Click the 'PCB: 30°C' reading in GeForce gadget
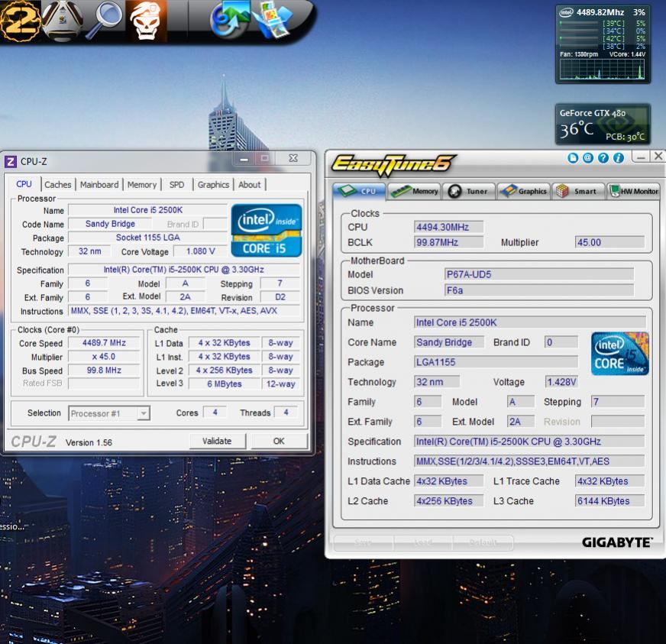This screenshot has height=644, width=666. coord(626,137)
